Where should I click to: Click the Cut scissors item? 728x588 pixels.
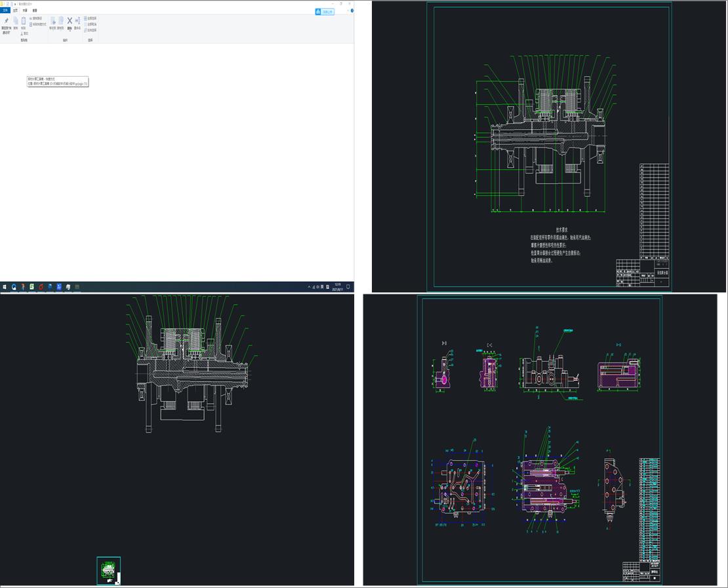point(25,33)
